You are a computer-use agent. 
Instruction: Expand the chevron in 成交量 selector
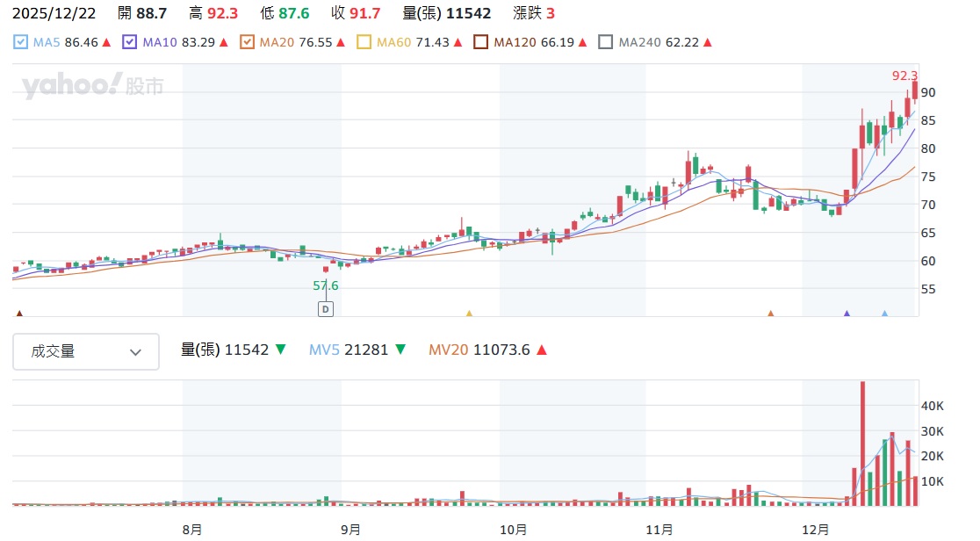[135, 352]
